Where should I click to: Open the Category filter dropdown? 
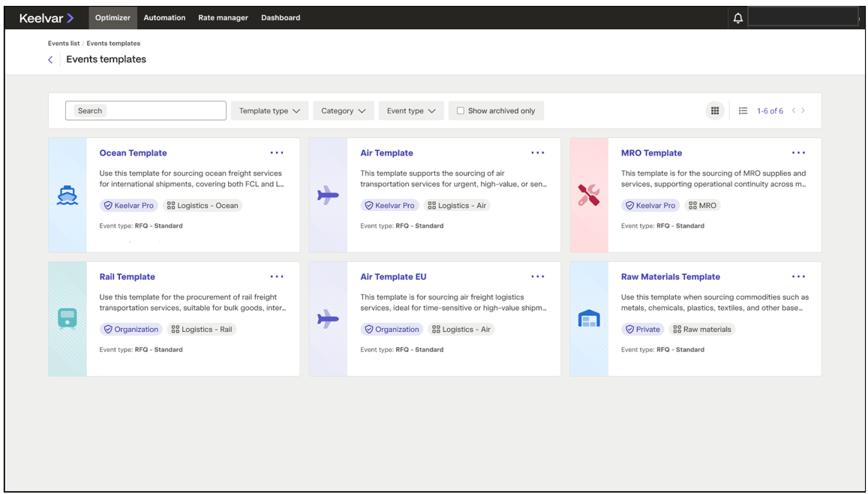343,111
